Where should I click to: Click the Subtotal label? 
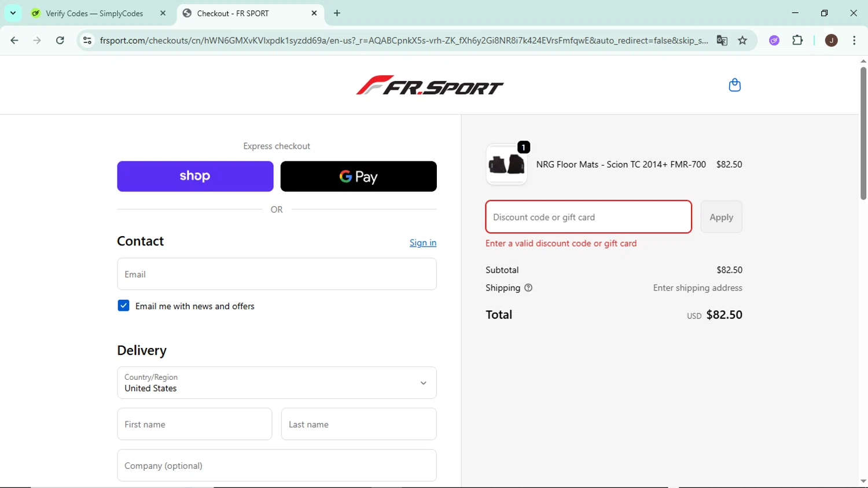[x=502, y=270]
